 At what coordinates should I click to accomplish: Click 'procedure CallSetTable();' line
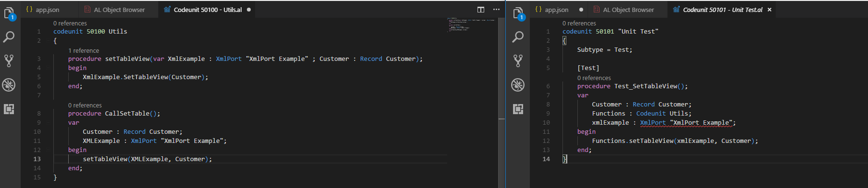(x=114, y=114)
